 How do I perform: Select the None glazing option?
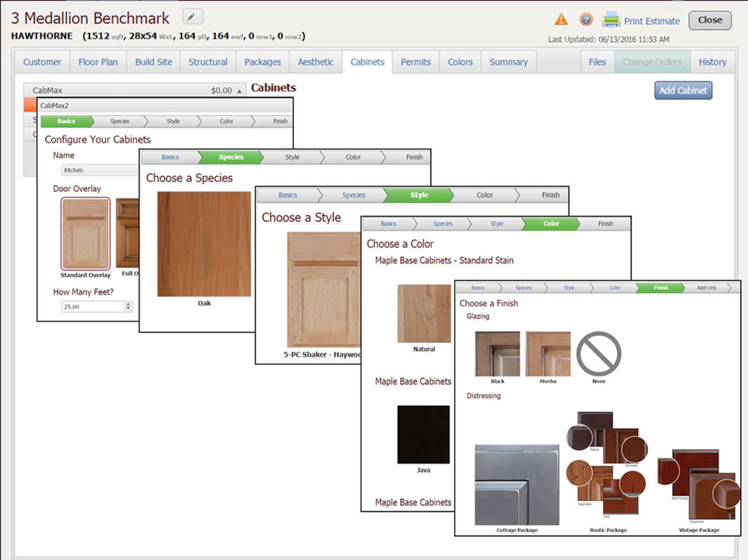[599, 354]
